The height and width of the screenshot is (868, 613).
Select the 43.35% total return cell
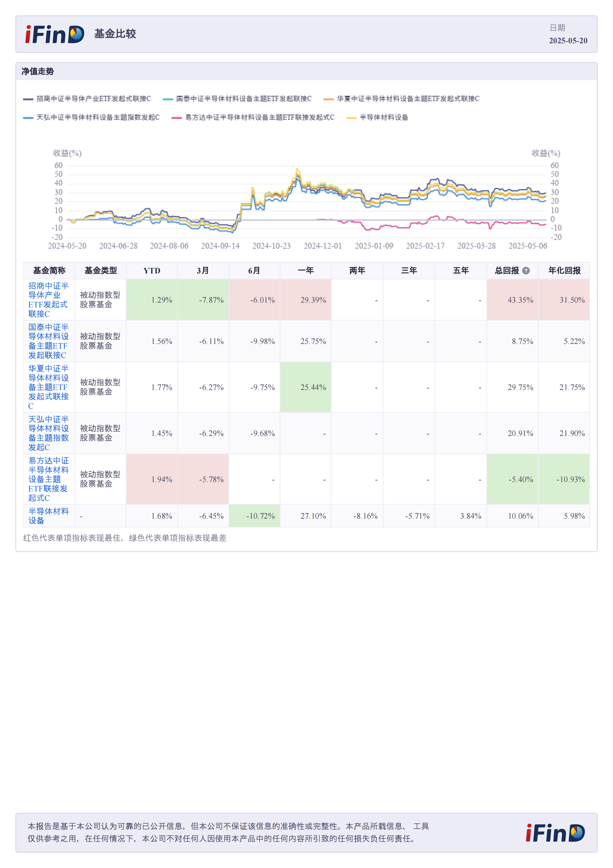click(513, 300)
